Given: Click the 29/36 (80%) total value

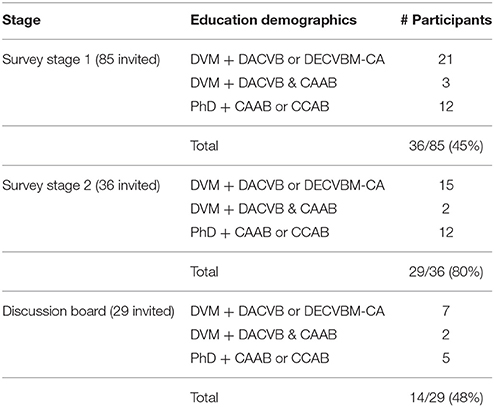Looking at the screenshot, I should [x=446, y=272].
